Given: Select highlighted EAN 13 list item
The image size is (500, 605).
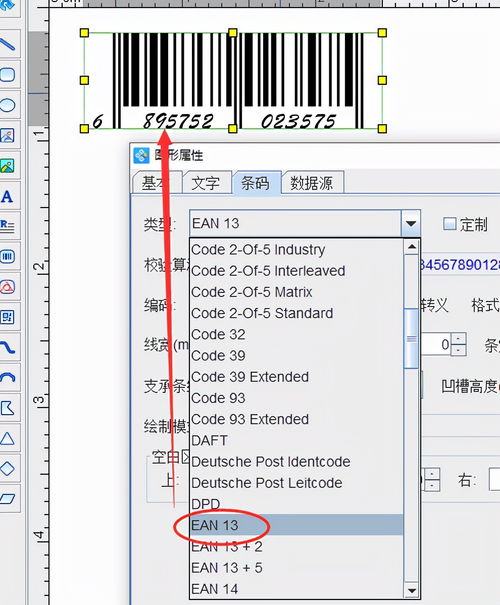Looking at the screenshot, I should pyautogui.click(x=297, y=525).
